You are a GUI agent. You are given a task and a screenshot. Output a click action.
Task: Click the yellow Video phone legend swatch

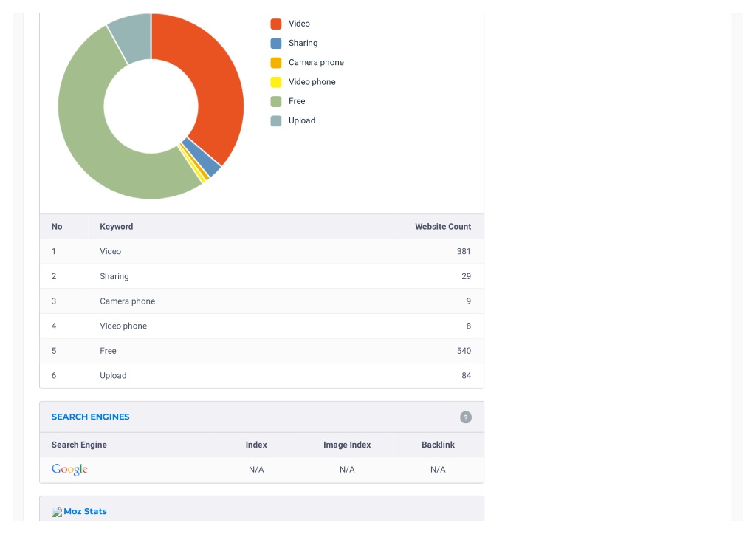click(x=276, y=82)
